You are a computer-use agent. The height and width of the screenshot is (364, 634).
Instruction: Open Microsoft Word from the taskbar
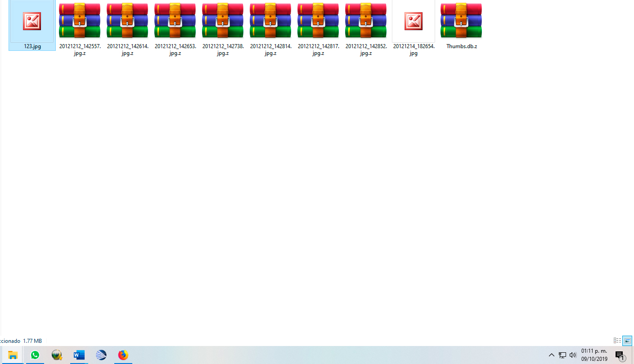[79, 355]
